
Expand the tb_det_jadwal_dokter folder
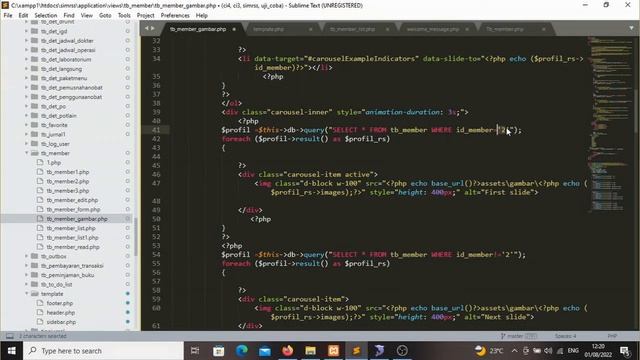click(x=27, y=40)
